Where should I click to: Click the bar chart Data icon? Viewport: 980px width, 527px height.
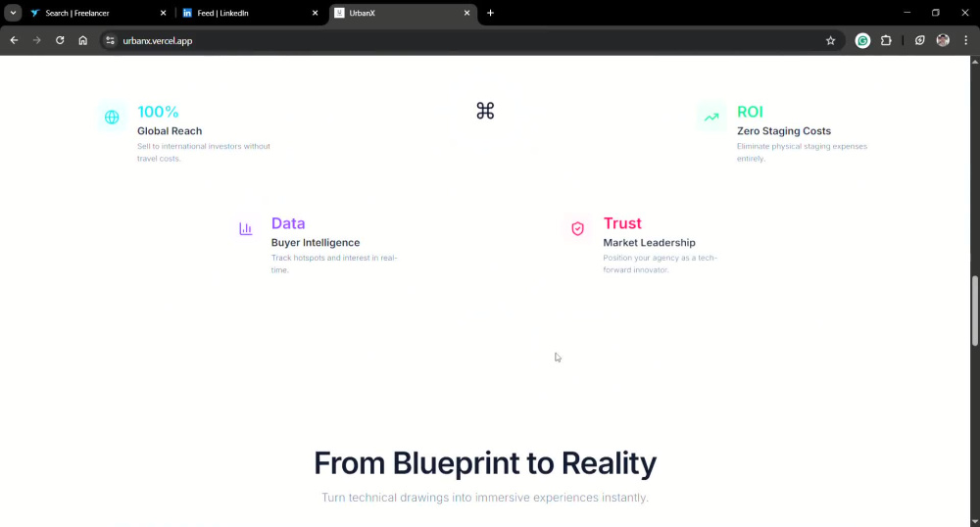[x=246, y=228]
